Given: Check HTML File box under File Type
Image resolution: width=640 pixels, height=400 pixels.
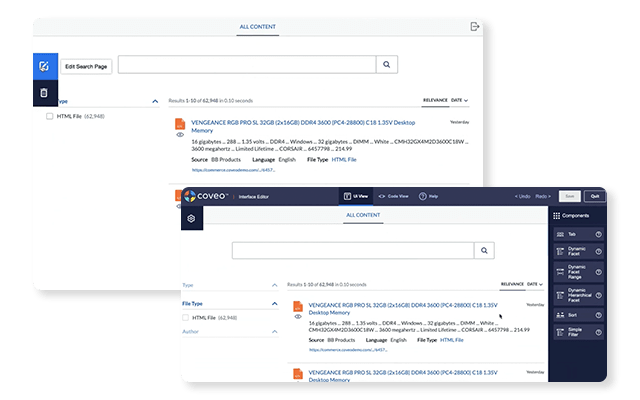Looking at the screenshot, I should [x=187, y=317].
